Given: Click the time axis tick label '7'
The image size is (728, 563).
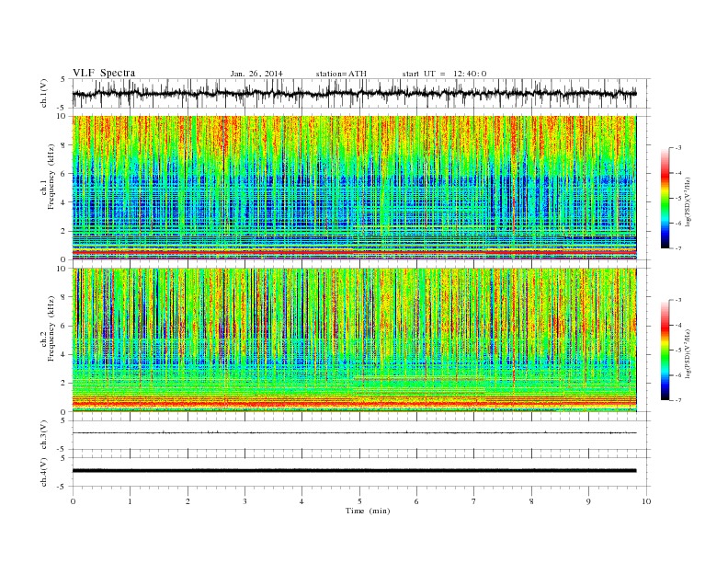Looking at the screenshot, I should tap(474, 501).
